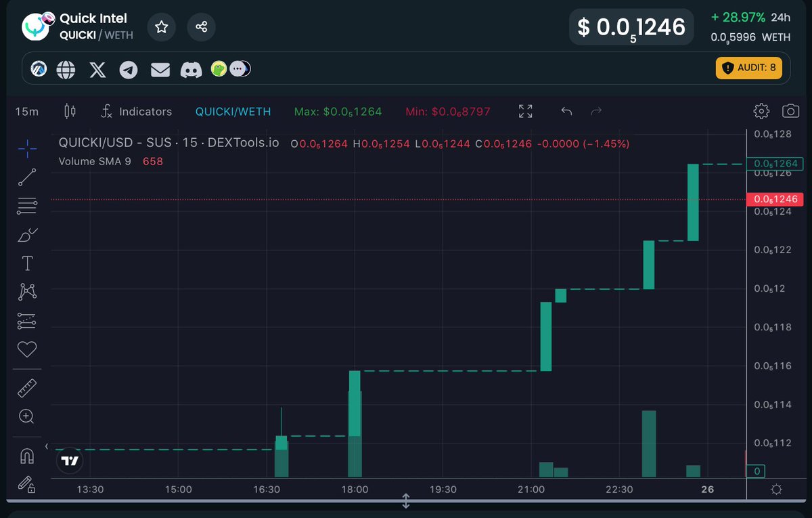
Task: Open the Discord server link
Action: [191, 69]
